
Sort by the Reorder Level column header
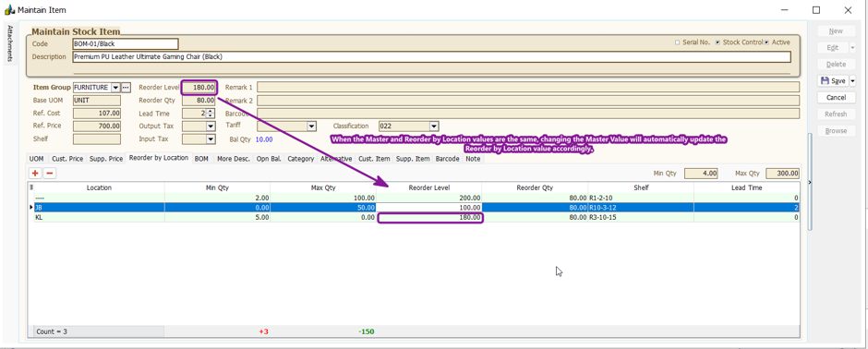[x=429, y=188]
